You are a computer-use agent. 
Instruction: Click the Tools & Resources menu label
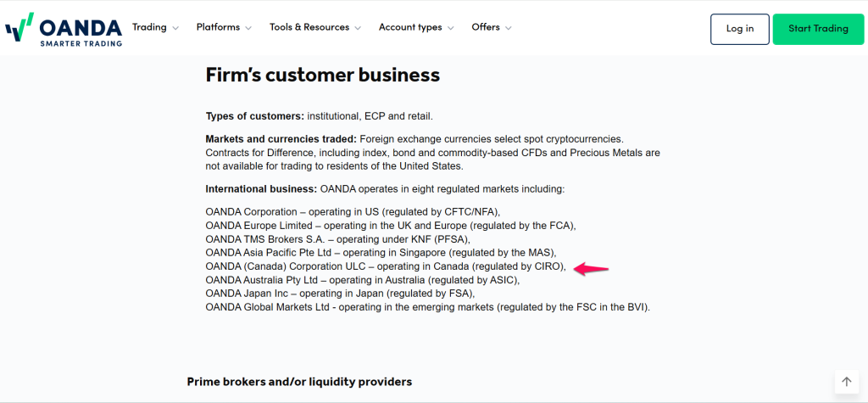(x=309, y=27)
